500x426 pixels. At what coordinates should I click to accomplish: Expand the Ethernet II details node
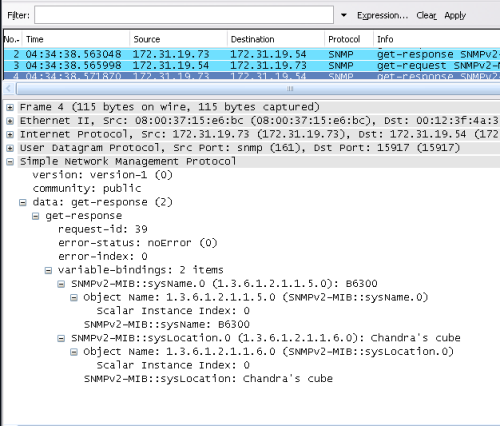point(10,121)
